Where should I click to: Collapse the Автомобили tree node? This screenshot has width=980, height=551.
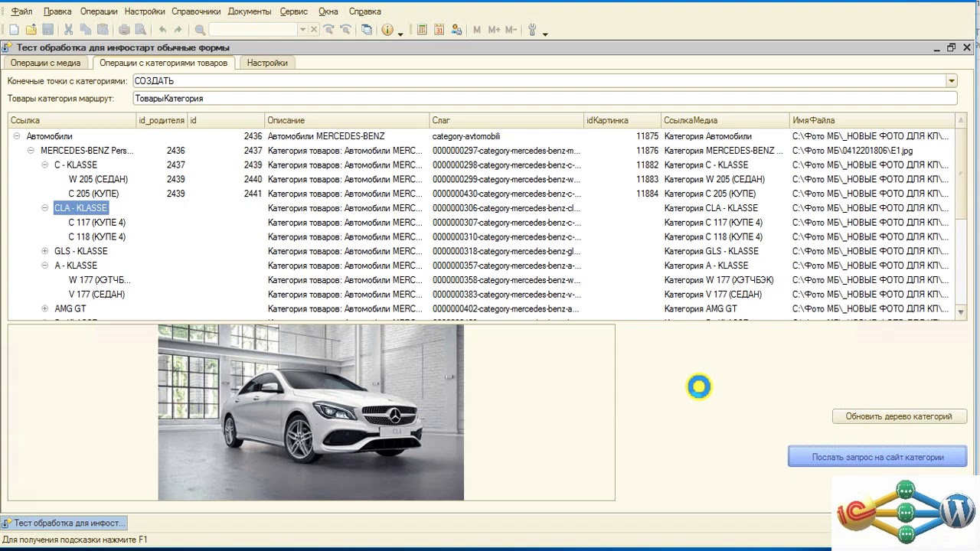click(x=16, y=136)
